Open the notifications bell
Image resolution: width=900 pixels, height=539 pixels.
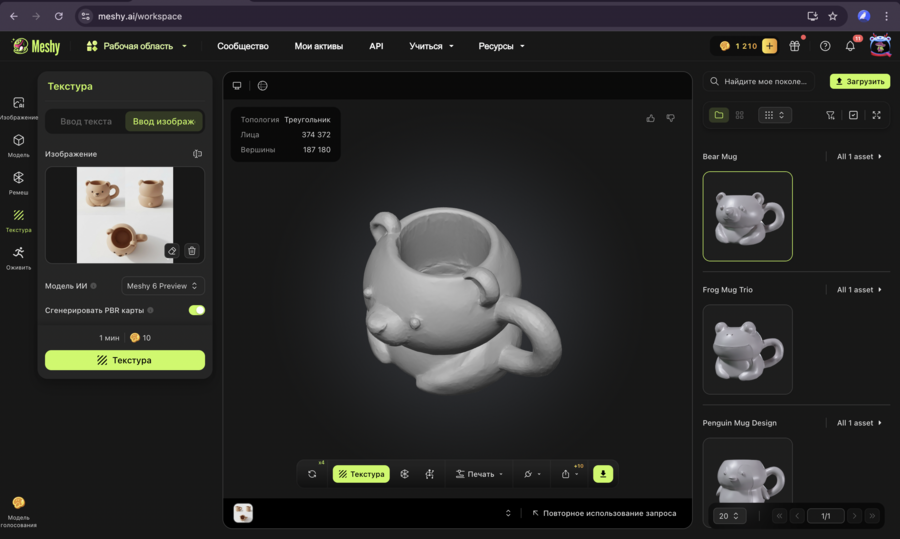click(850, 46)
